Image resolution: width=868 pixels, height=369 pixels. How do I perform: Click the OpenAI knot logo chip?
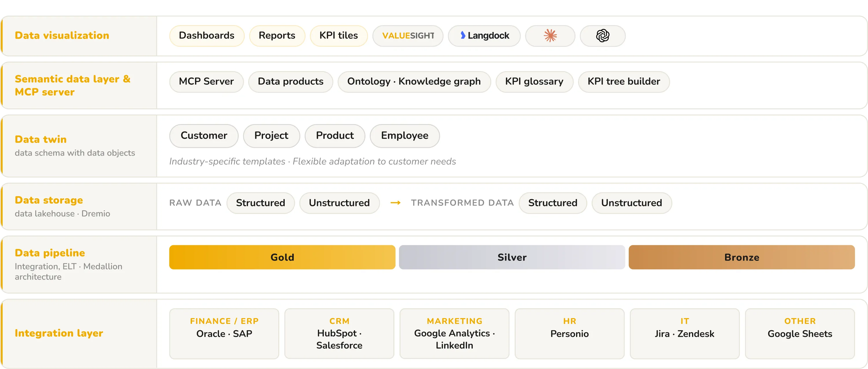coord(602,36)
